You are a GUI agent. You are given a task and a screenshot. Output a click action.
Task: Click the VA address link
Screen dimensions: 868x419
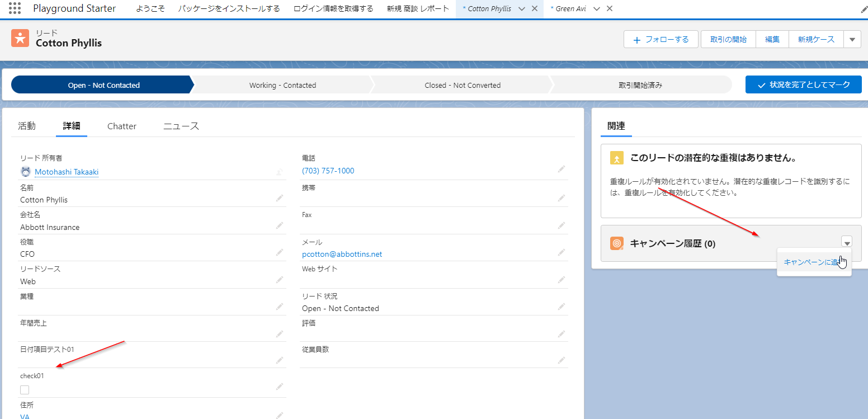pos(25,416)
